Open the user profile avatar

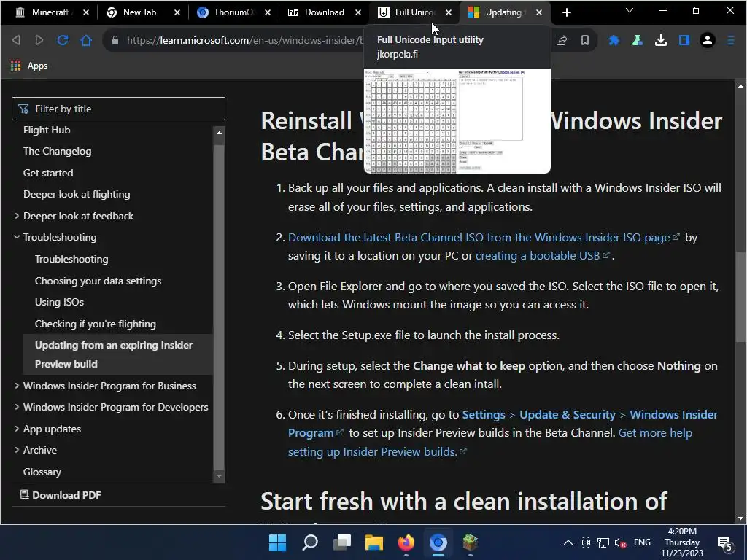click(708, 41)
